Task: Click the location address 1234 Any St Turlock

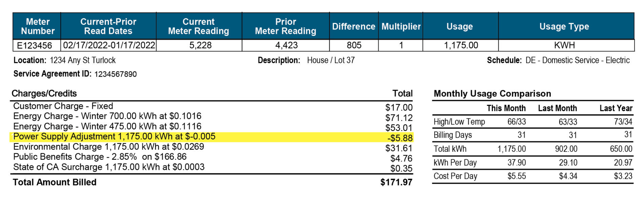Action: point(82,60)
